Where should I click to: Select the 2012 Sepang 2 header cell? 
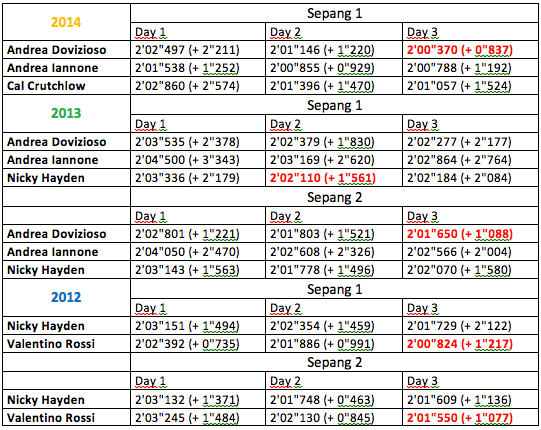pyautogui.click(x=334, y=362)
